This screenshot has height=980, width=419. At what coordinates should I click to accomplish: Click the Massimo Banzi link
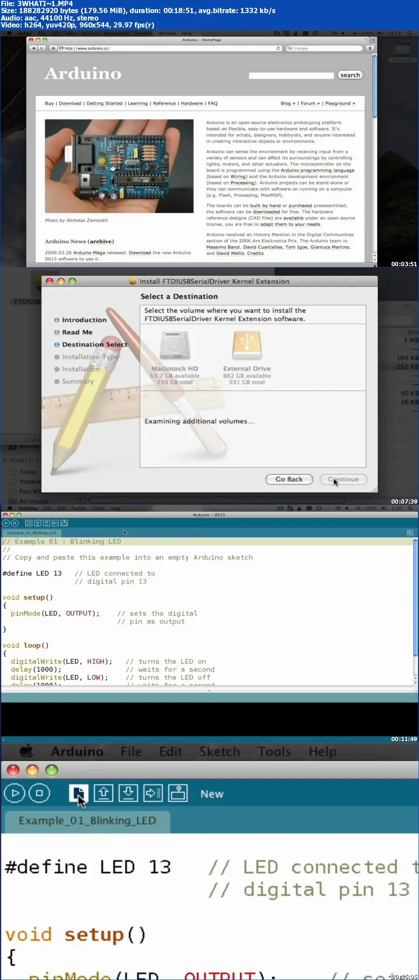[223, 247]
